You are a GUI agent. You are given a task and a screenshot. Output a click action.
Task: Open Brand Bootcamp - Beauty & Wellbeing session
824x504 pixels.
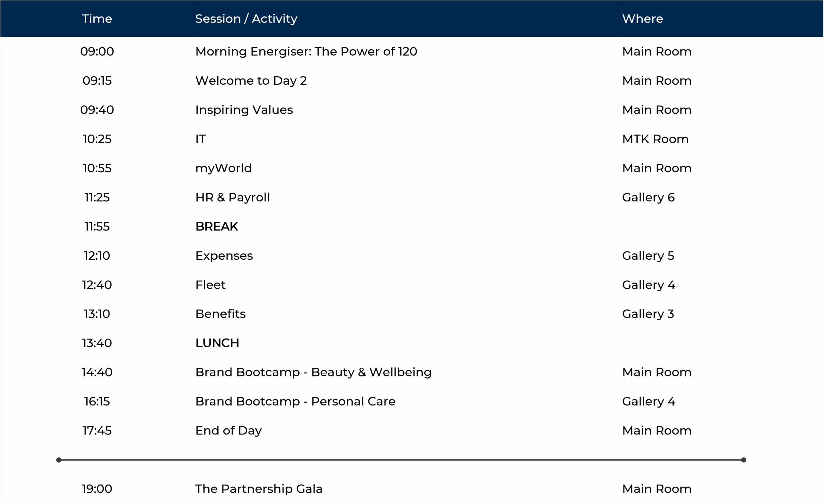click(x=313, y=372)
